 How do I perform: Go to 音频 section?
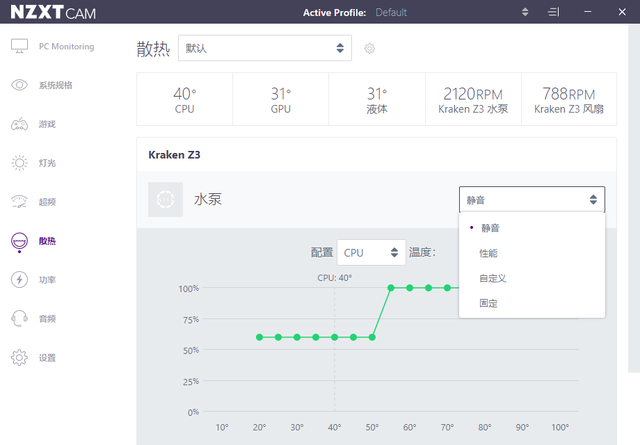(x=47, y=318)
